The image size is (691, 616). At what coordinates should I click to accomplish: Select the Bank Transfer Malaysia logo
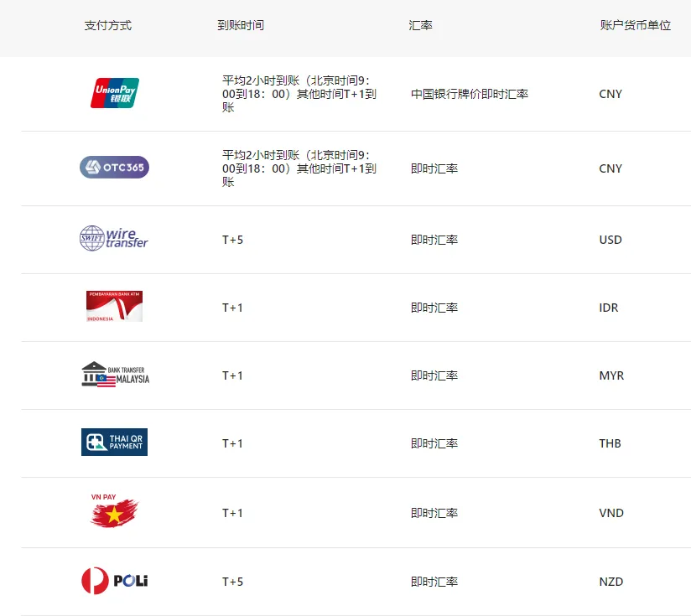[116, 375]
